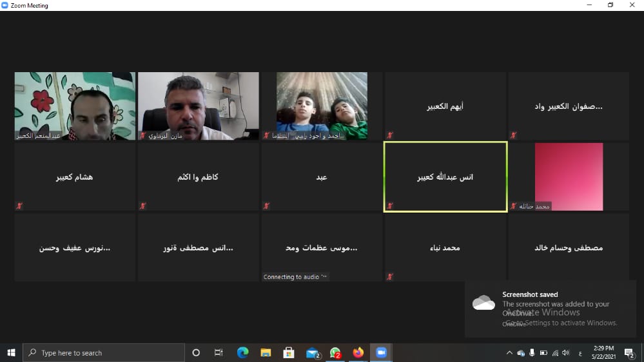Open the Screenshot saved OneDrive notification
This screenshot has height=362, width=644.
click(550, 308)
